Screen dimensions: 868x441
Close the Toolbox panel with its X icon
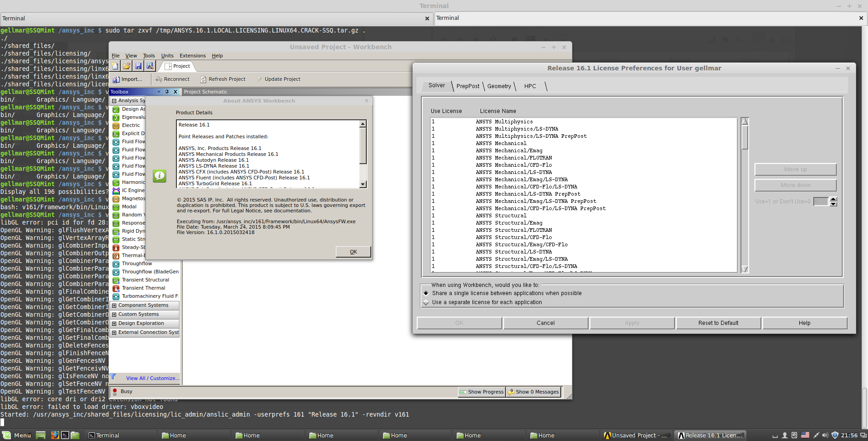[175, 92]
